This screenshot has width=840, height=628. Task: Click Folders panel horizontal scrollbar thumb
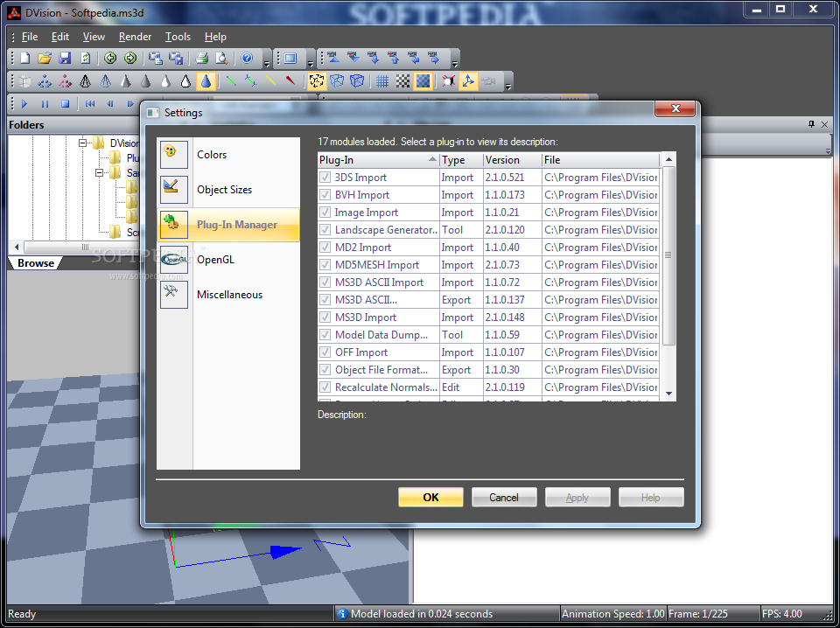tap(85, 247)
